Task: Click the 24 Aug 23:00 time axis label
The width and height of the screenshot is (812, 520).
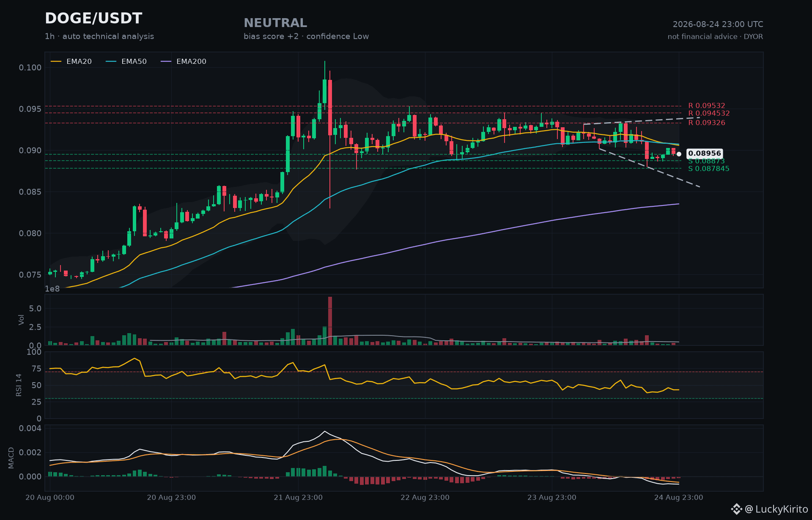Action: [x=679, y=498]
